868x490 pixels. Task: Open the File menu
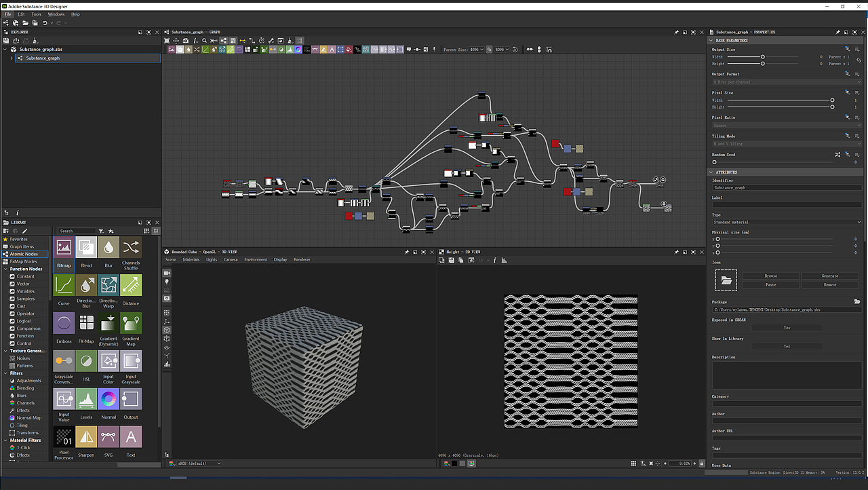pos(8,14)
